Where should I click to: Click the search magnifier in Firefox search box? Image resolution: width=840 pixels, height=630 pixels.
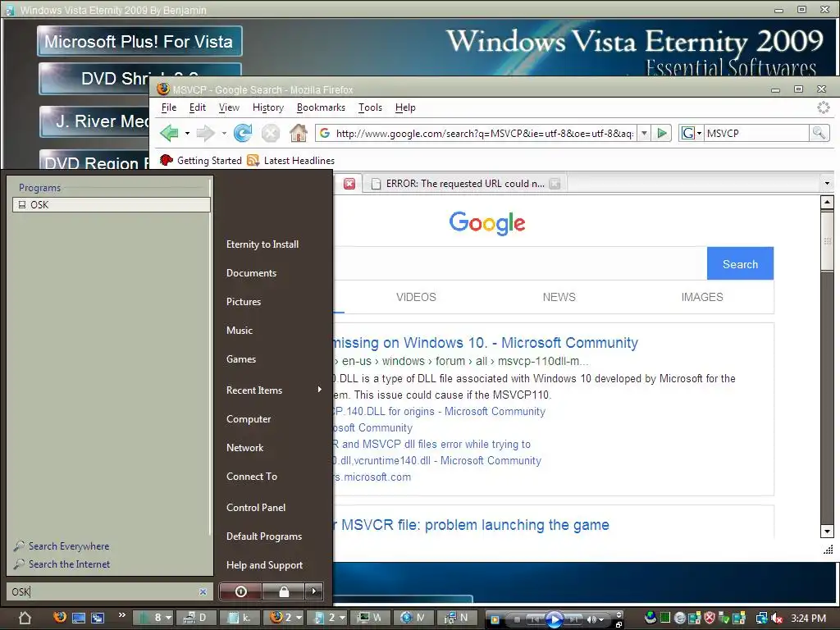[819, 133]
